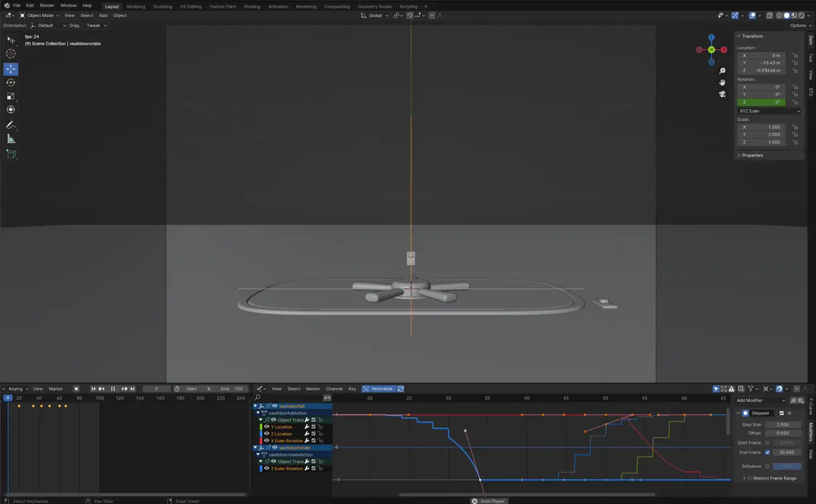Click the viewport zoom magnifier icon
Screen dimensions: 816x504
pyautogui.click(x=722, y=71)
